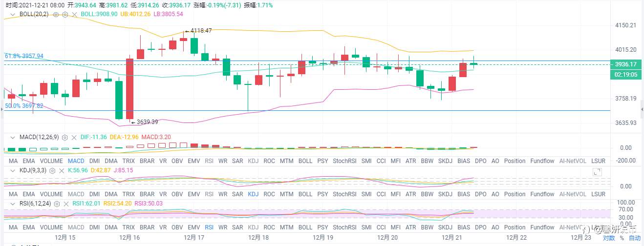644x246 pixels.
Task: Click the 12月 17 date label
Action: coord(194,238)
